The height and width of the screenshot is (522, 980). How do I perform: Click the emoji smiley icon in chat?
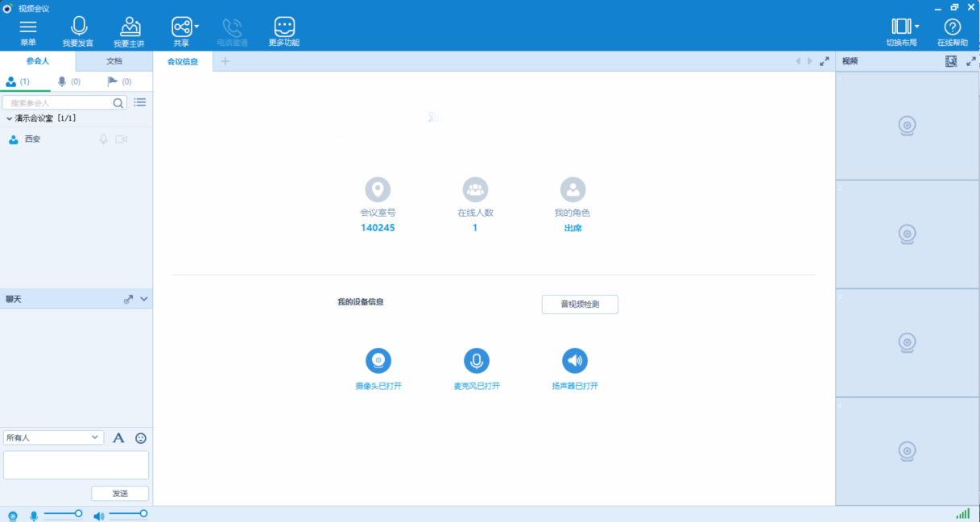tap(141, 438)
